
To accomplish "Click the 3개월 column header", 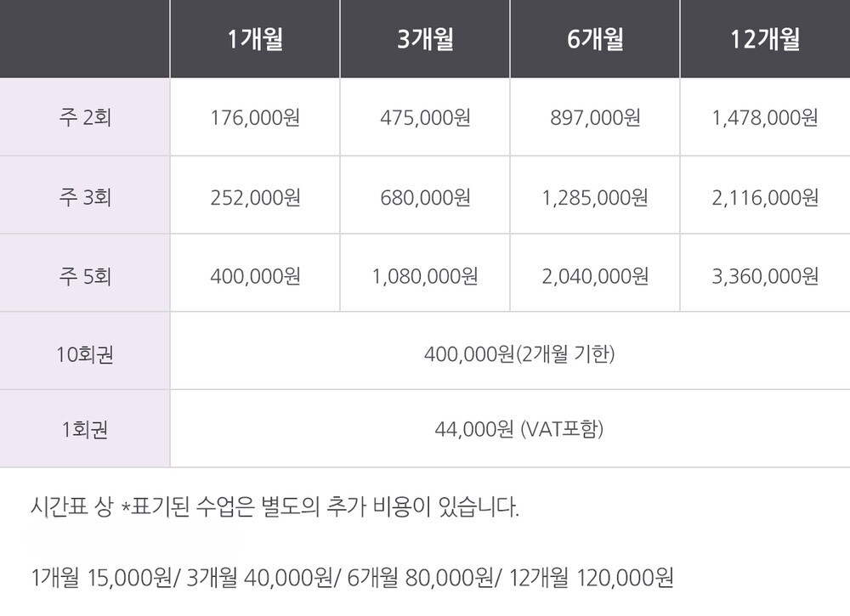I will [x=425, y=39].
